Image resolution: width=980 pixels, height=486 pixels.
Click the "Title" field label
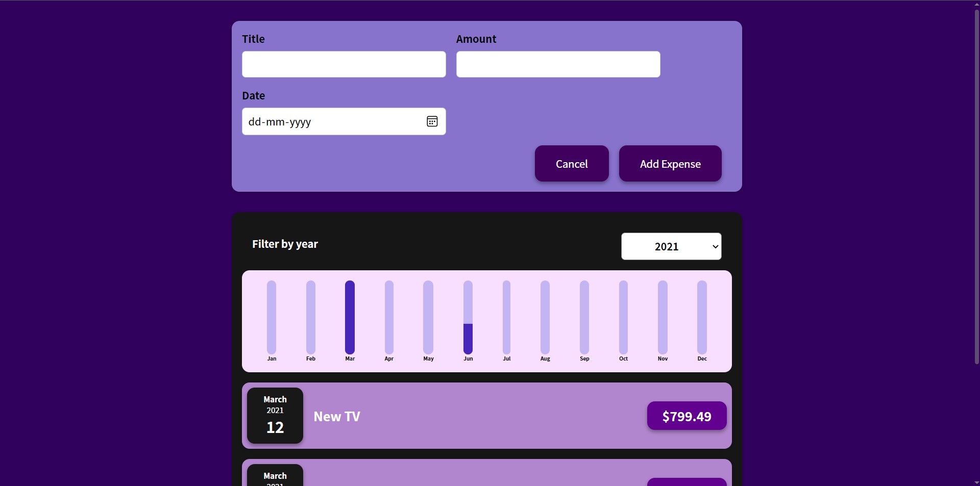tap(253, 39)
